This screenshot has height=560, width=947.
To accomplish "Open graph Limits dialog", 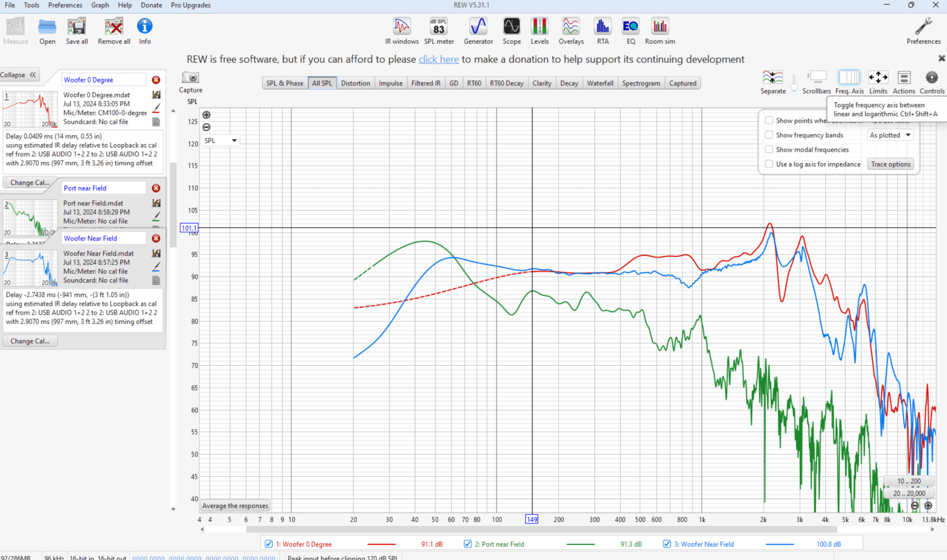I will point(878,82).
